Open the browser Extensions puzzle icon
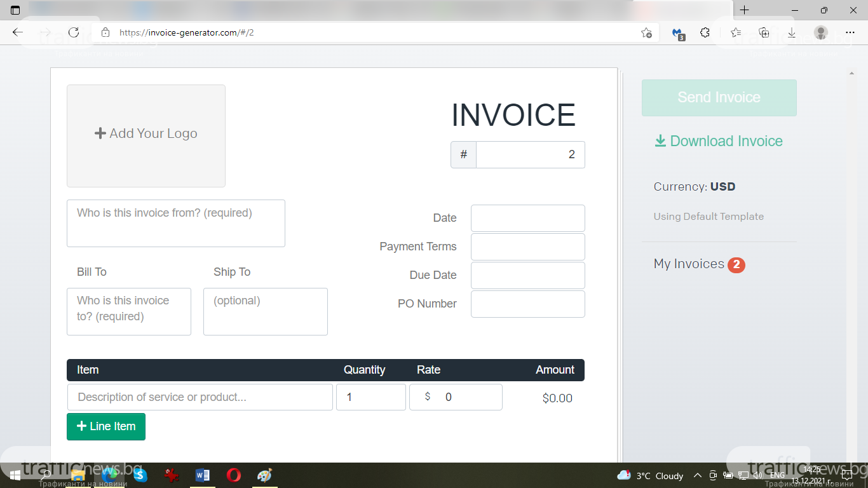The height and width of the screenshot is (488, 868). pos(705,32)
